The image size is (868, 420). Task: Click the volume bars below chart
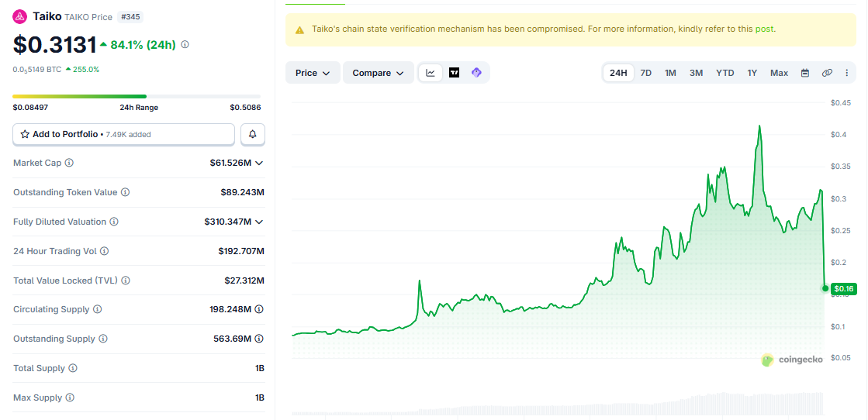558,404
